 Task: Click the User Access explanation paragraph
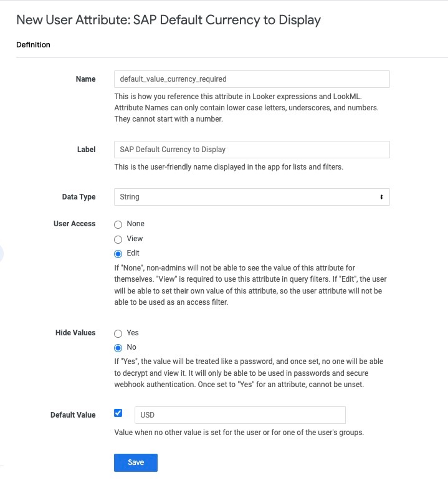250,285
